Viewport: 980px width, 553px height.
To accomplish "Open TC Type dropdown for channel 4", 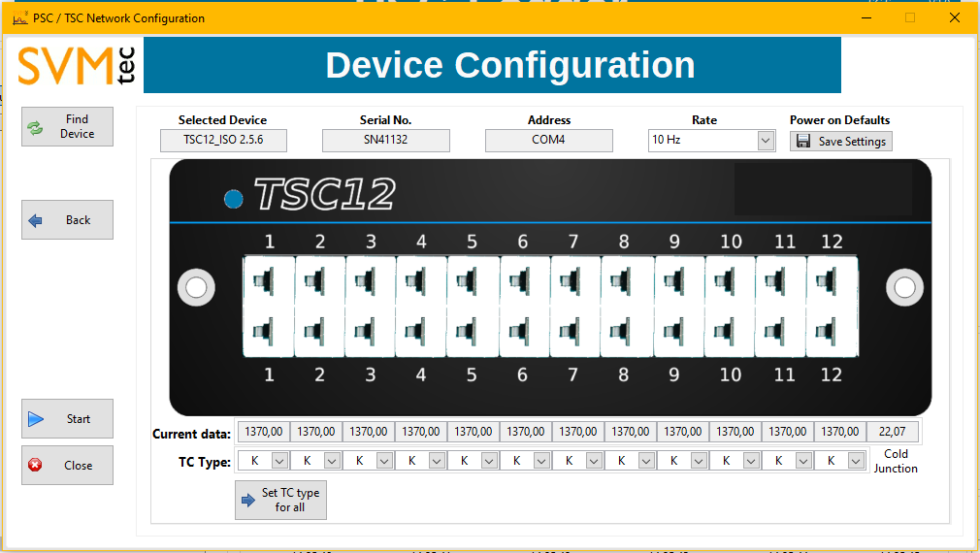I will click(x=437, y=461).
